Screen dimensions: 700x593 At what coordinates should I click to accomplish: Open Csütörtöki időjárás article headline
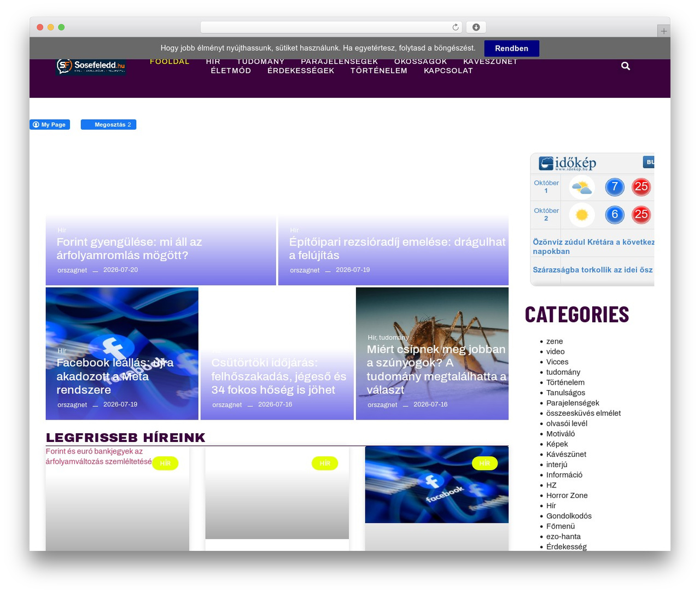279,376
